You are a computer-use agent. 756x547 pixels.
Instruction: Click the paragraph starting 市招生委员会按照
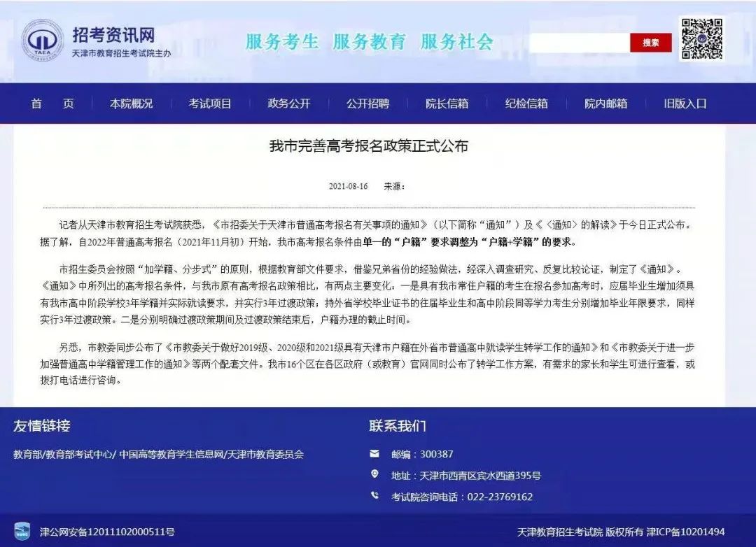pos(367,294)
